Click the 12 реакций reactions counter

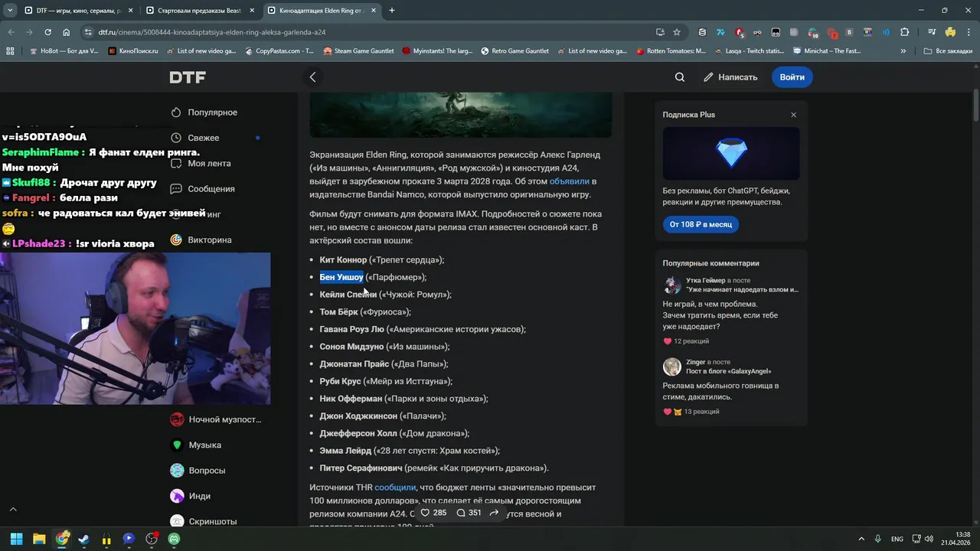[x=691, y=341]
